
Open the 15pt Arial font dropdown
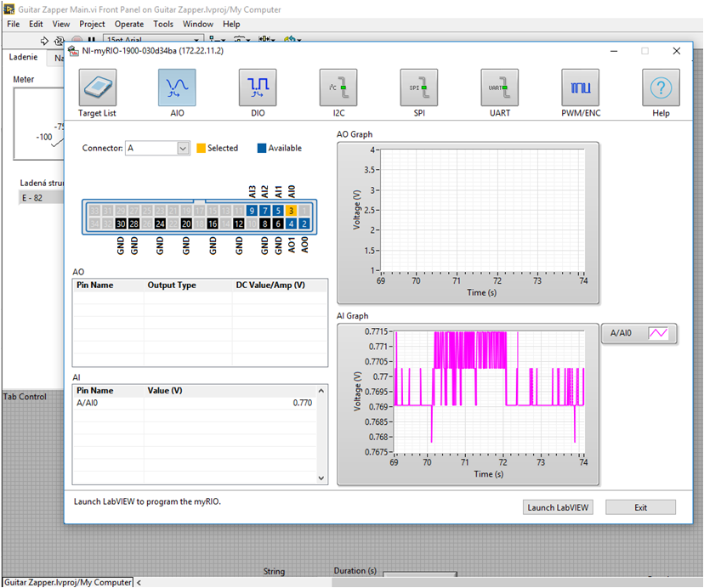pyautogui.click(x=154, y=40)
